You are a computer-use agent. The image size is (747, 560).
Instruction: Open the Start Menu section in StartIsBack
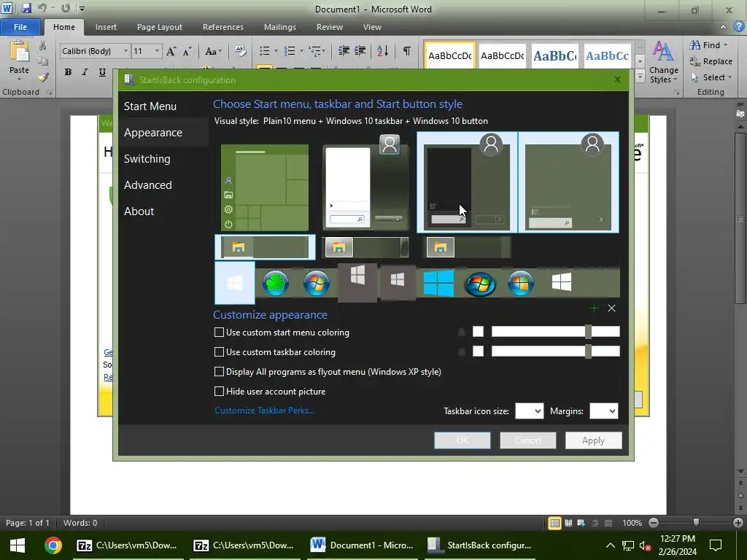(x=150, y=106)
